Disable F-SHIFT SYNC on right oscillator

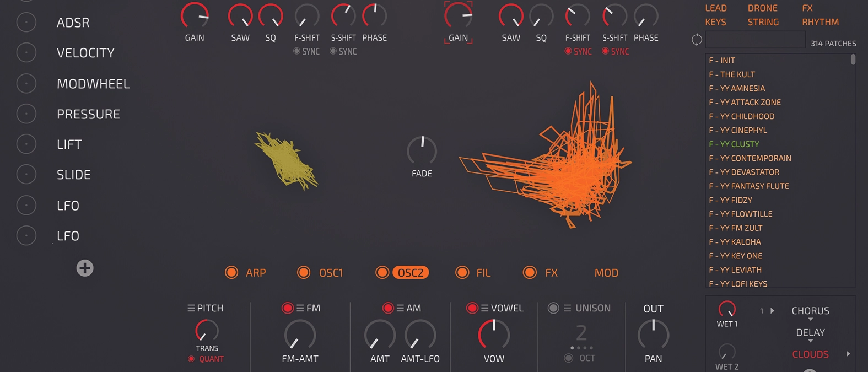tap(568, 51)
